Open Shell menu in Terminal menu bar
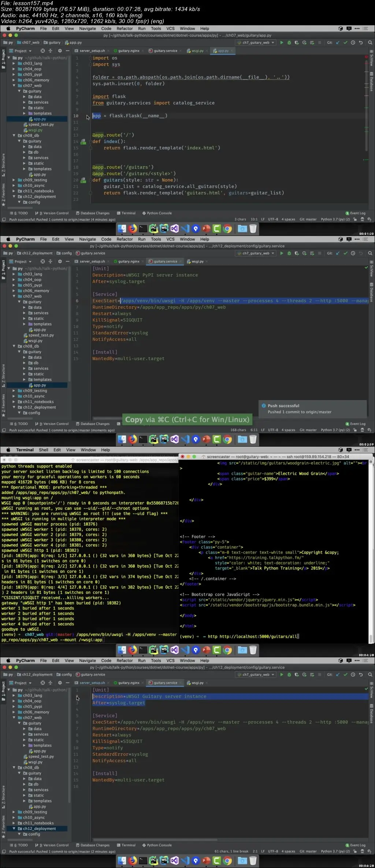The image size is (375, 868). pyautogui.click(x=44, y=450)
